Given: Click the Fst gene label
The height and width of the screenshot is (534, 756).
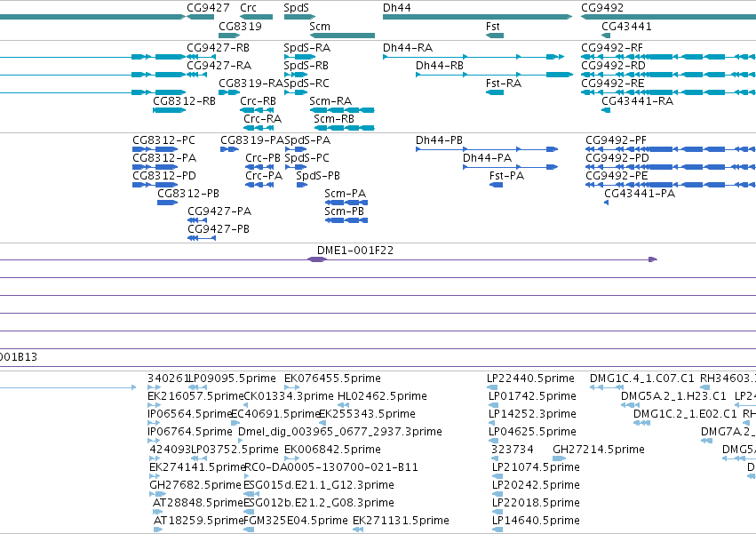Looking at the screenshot, I should point(493,26).
